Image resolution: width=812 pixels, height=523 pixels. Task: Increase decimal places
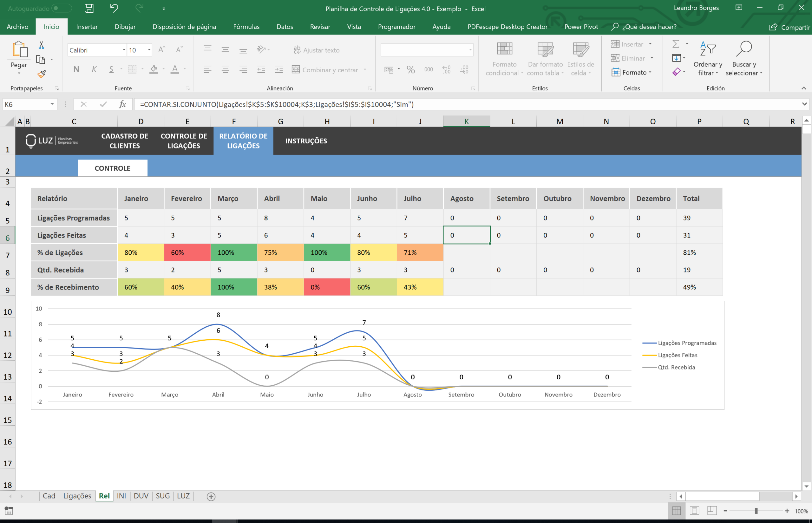[x=447, y=69]
